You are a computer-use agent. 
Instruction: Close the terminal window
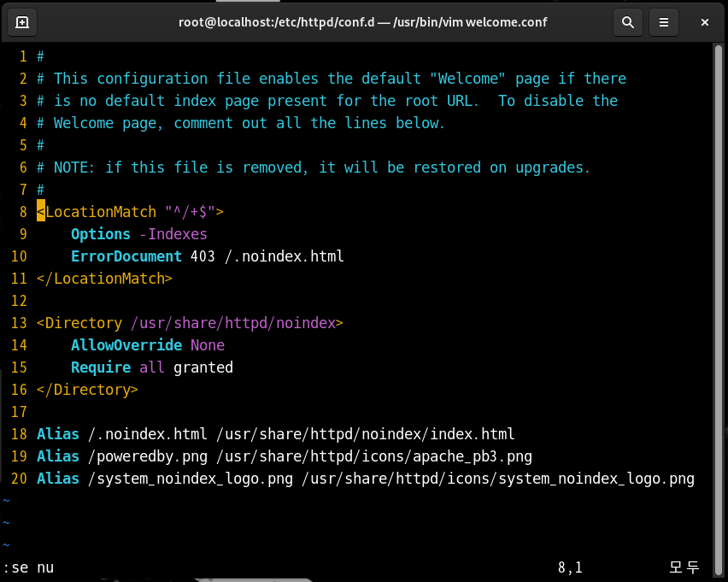(705, 22)
